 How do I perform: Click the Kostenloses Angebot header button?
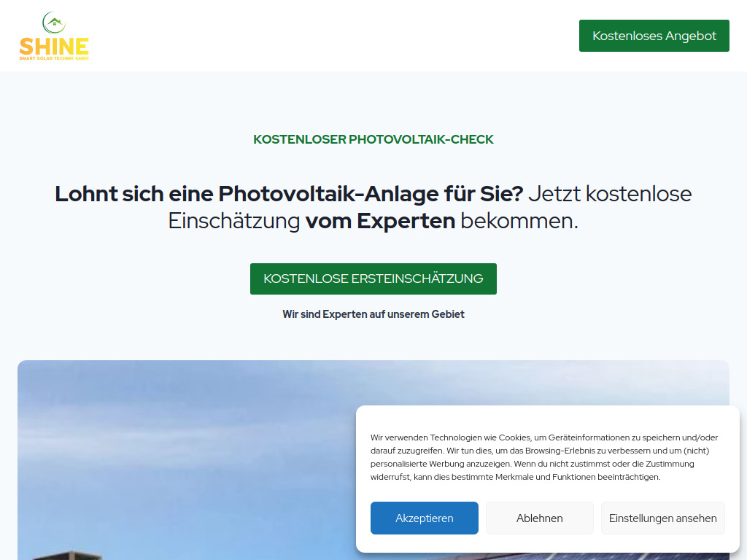654,35
